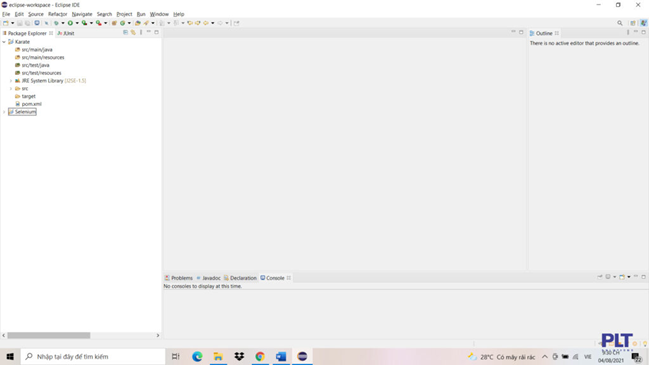Switch to the Problems tab

[179, 278]
